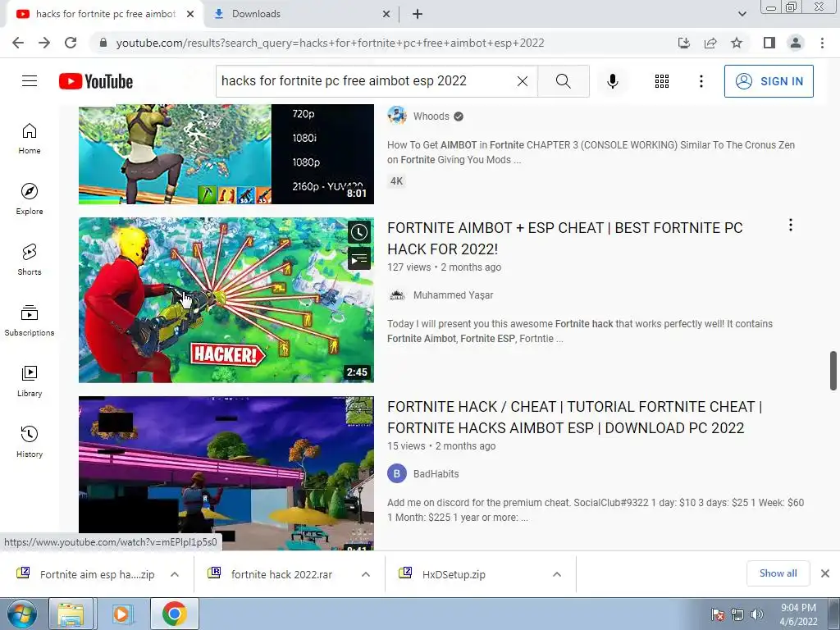This screenshot has height=630, width=840.
Task: Open the Whoods channel name link
Action: click(x=431, y=116)
